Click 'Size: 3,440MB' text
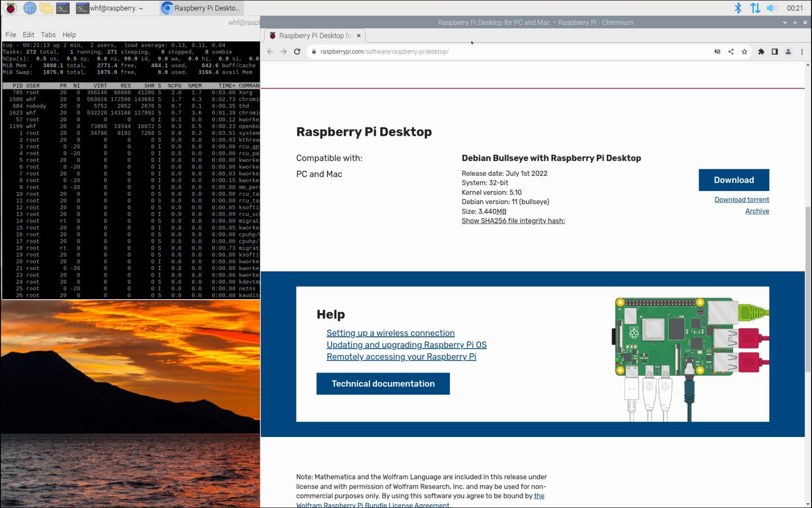The height and width of the screenshot is (508, 812). [x=484, y=212]
